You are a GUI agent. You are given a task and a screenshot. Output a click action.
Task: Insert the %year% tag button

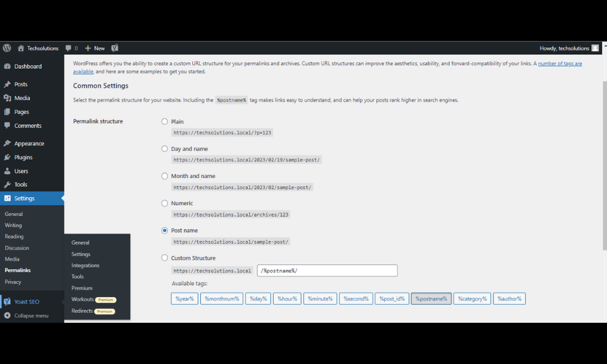[185, 298]
